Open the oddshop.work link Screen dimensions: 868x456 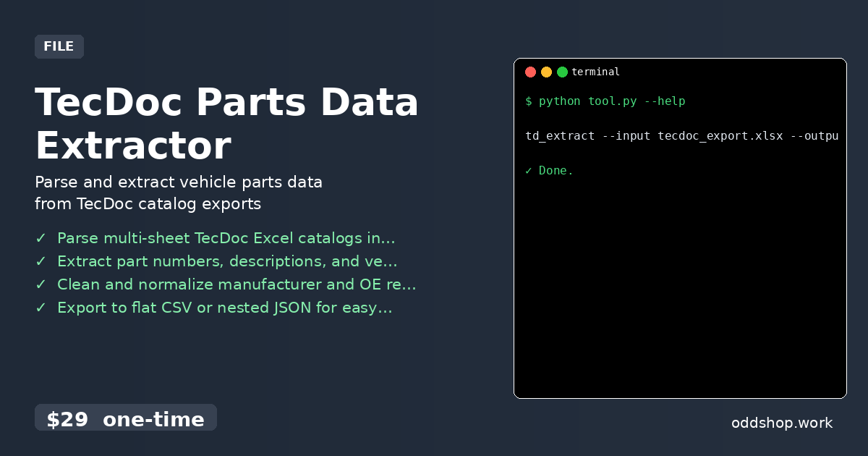(x=782, y=423)
